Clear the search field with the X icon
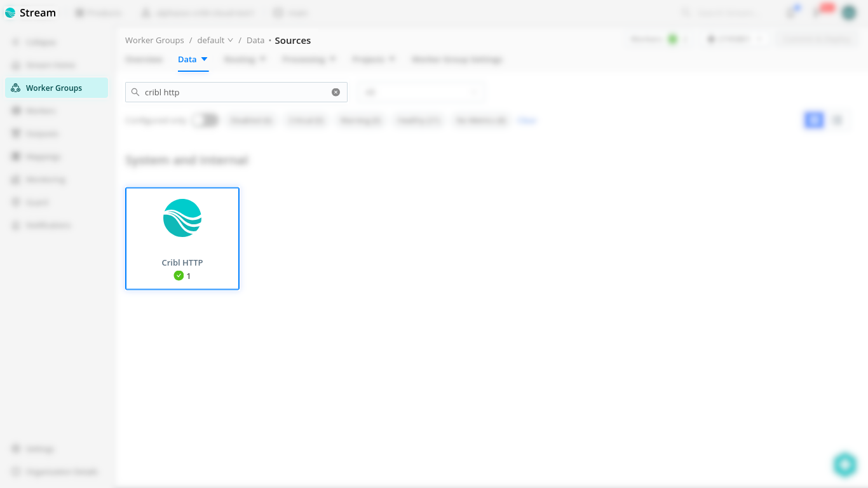Image resolution: width=868 pixels, height=488 pixels. coord(336,92)
